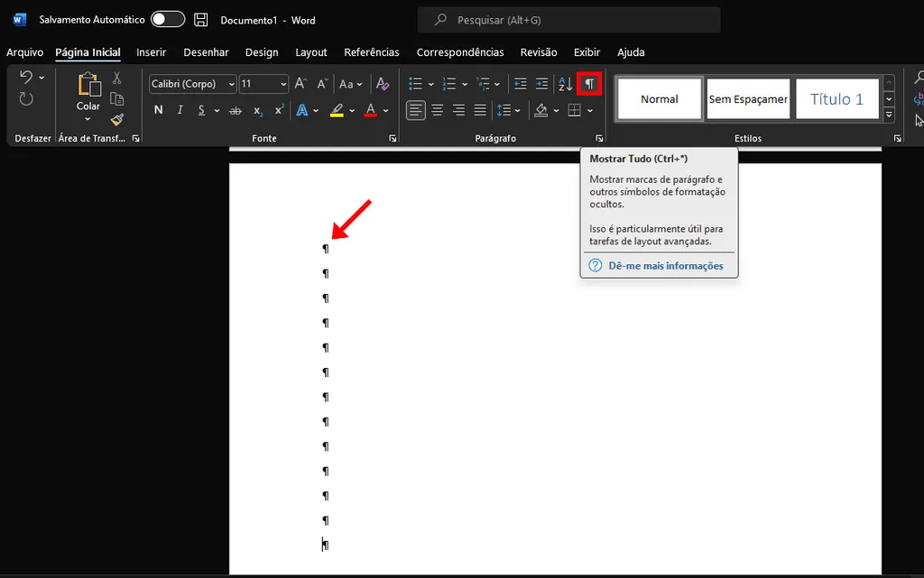Toggle the Salvamento Automático switch
Image resolution: width=924 pixels, height=578 pixels.
point(168,20)
